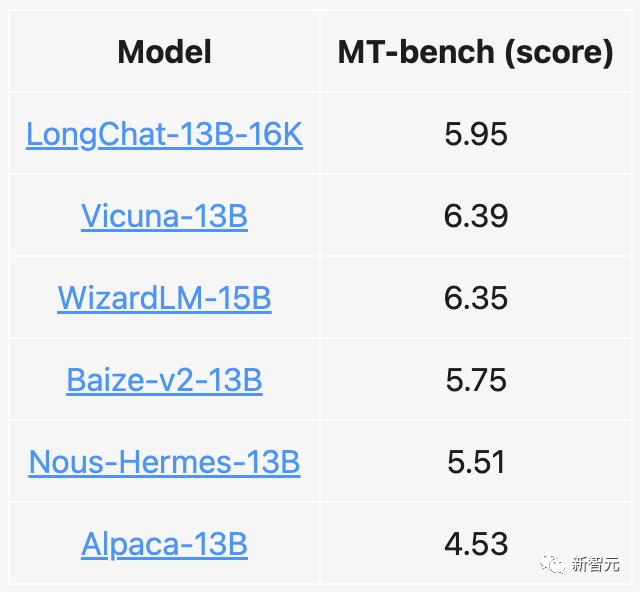
Task: Open the Vicuna-13B model link
Action: (x=164, y=216)
